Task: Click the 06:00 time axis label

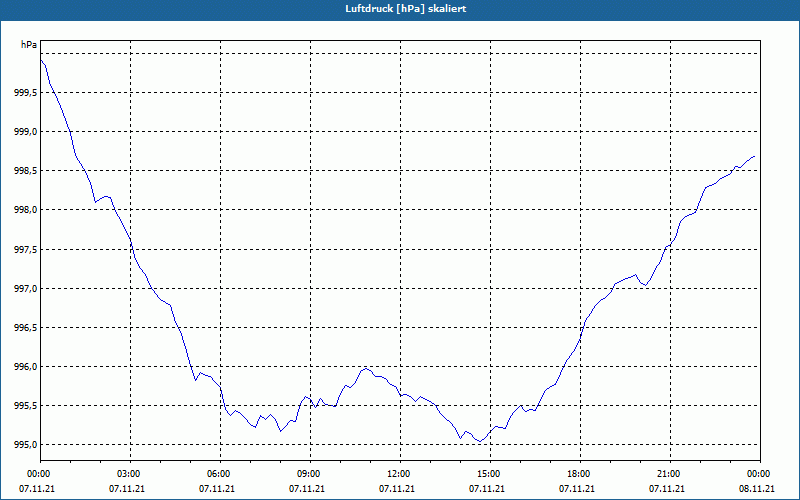Action: coord(220,474)
